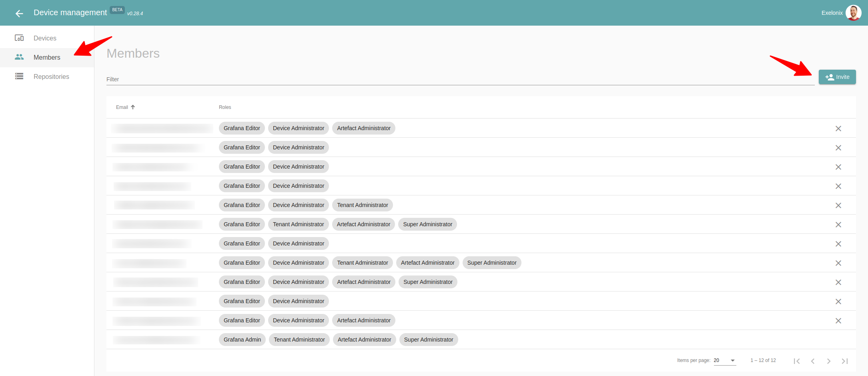Focus the Filter input field

[x=460, y=79]
